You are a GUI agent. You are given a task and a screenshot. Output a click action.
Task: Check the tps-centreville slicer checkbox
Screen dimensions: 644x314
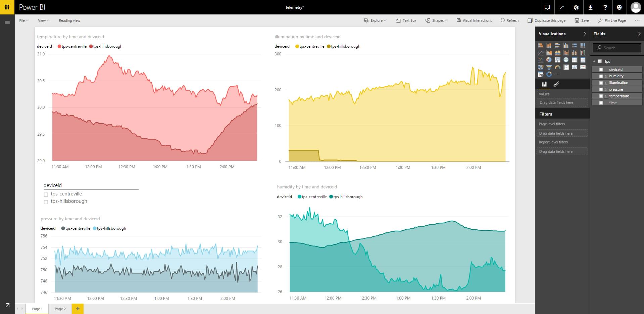coord(46,194)
